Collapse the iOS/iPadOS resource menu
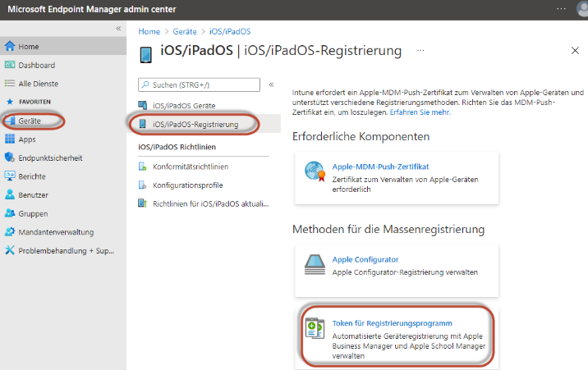Image resolution: width=588 pixels, height=370 pixels. point(271,85)
